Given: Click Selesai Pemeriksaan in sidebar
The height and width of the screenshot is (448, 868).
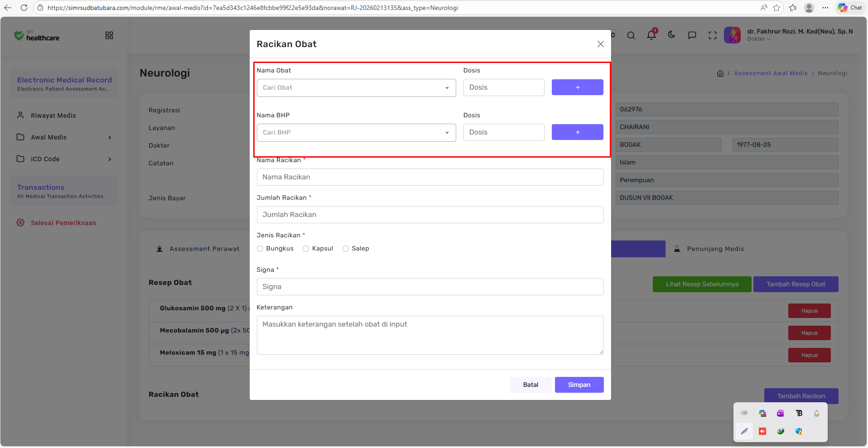Looking at the screenshot, I should coord(56,223).
